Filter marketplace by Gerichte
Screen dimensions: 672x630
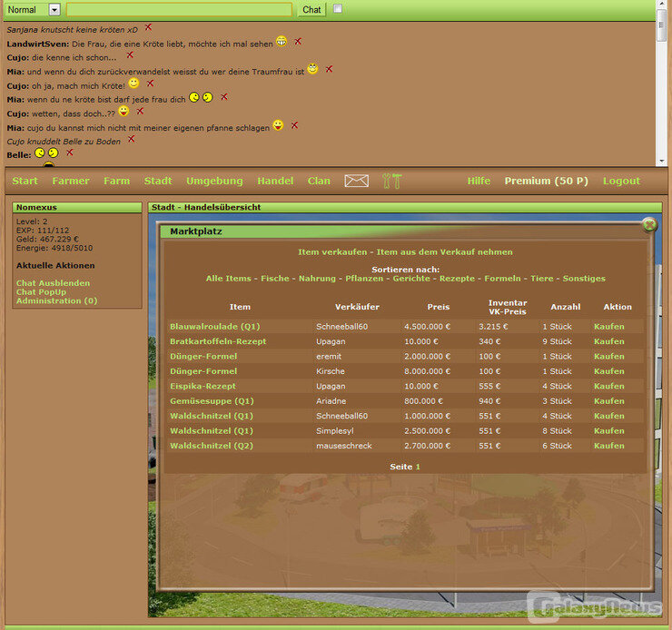(411, 279)
